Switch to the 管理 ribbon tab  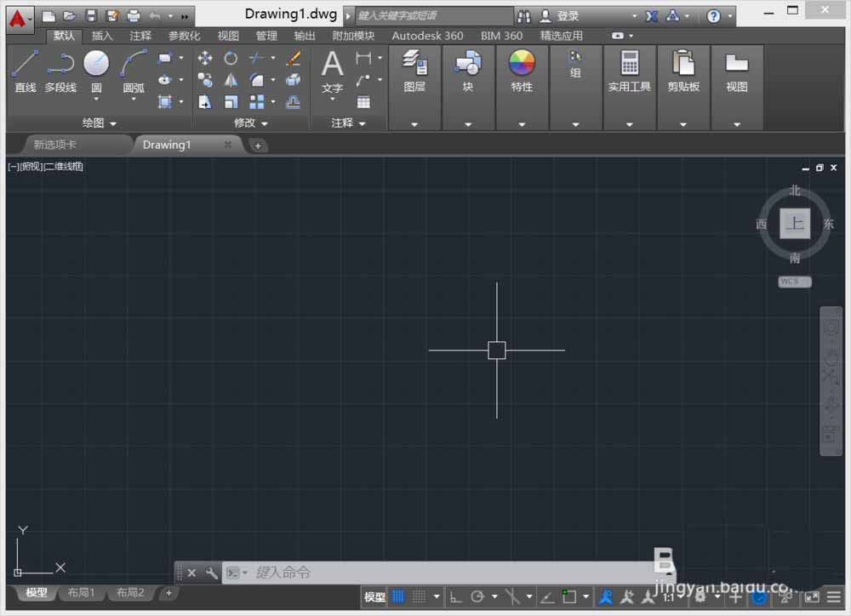(266, 36)
